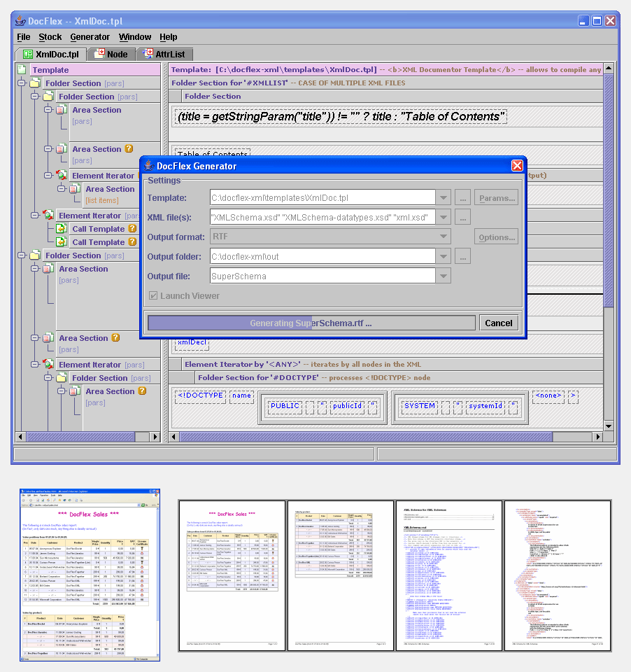Click help badge on bottom Area Section
This screenshot has width=631, height=672.
(x=142, y=391)
